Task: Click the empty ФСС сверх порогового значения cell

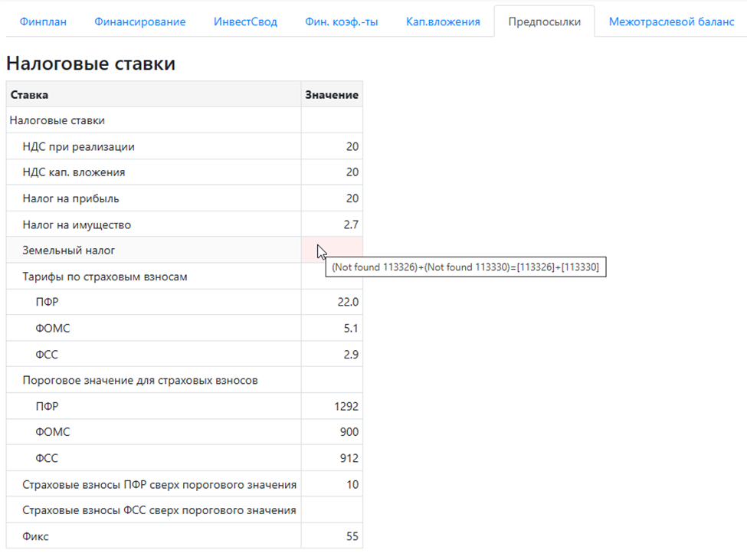Action: point(332,511)
